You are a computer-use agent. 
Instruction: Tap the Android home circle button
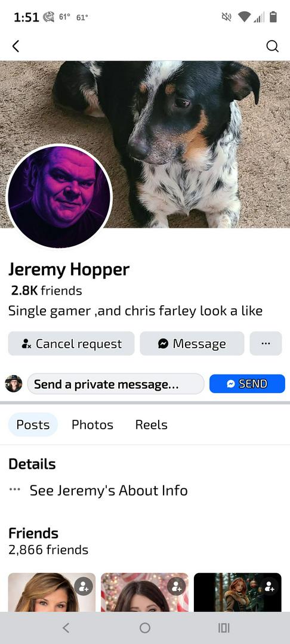click(144, 627)
